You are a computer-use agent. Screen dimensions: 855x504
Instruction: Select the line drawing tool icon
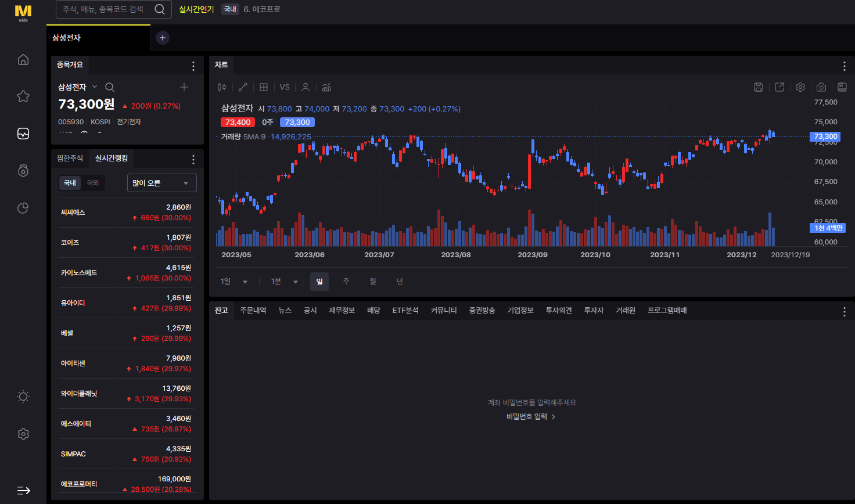point(243,87)
